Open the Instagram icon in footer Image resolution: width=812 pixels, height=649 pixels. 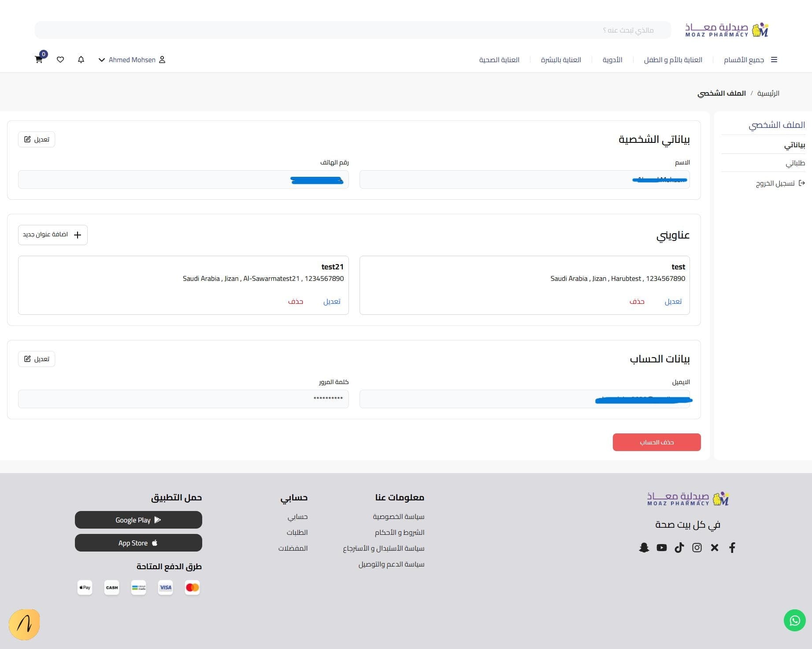pos(697,548)
